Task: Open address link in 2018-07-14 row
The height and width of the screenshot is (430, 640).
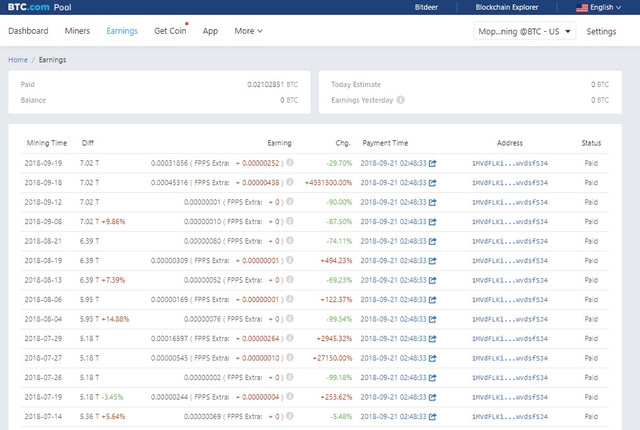Action: click(510, 417)
